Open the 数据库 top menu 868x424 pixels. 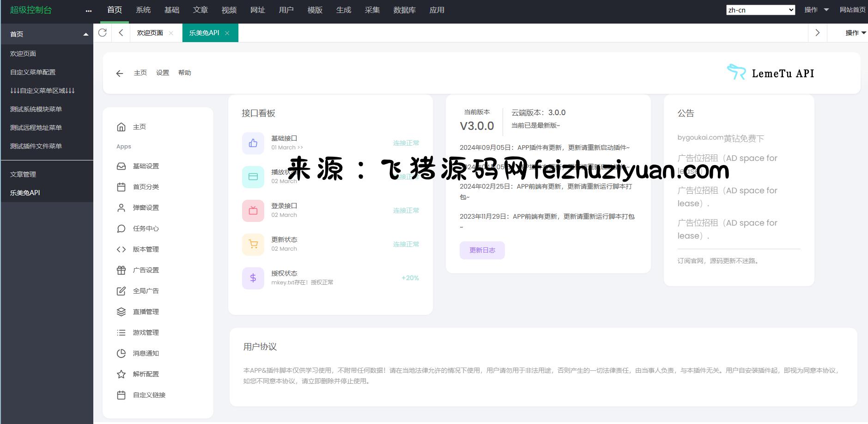(404, 10)
